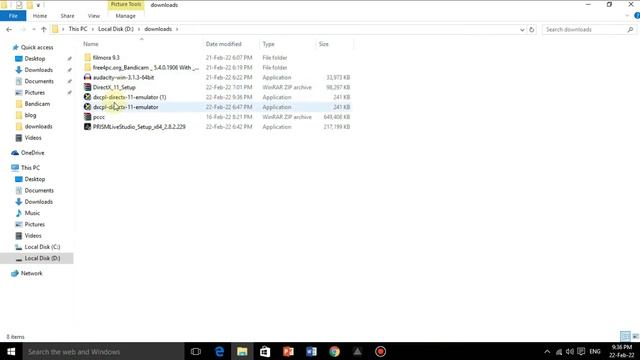Switch to details view layout button
Screen dimensions: 640x360
click(625, 336)
